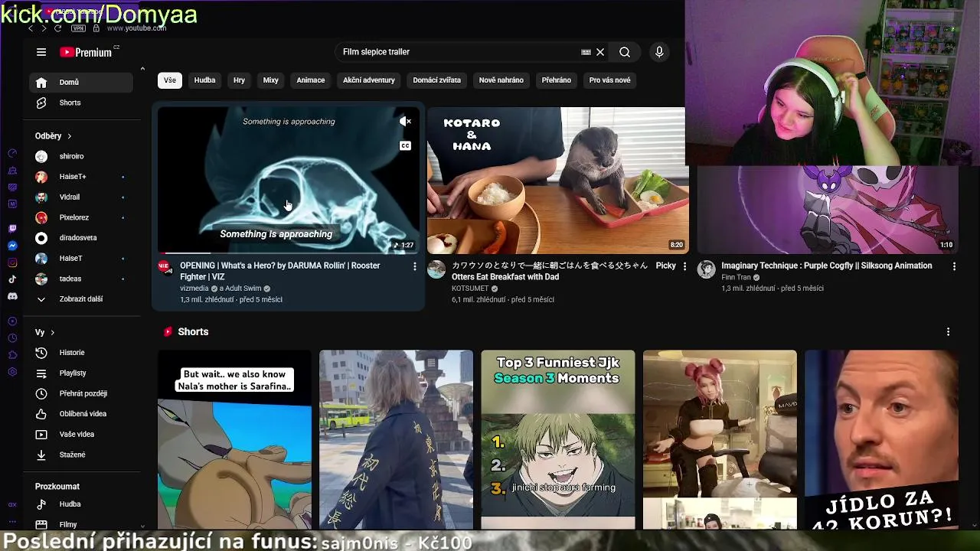Screen dimensions: 980x551
Task: Start voice search with microphone icon
Action: (659, 52)
